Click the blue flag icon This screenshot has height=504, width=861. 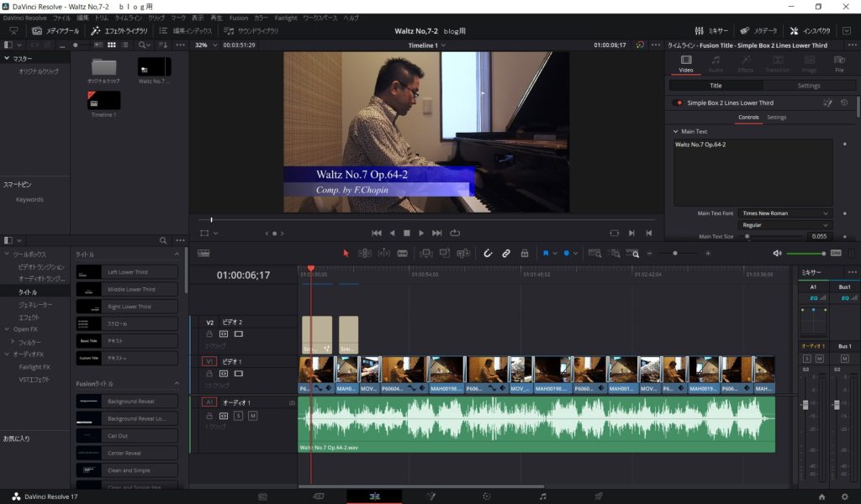pyautogui.click(x=546, y=253)
